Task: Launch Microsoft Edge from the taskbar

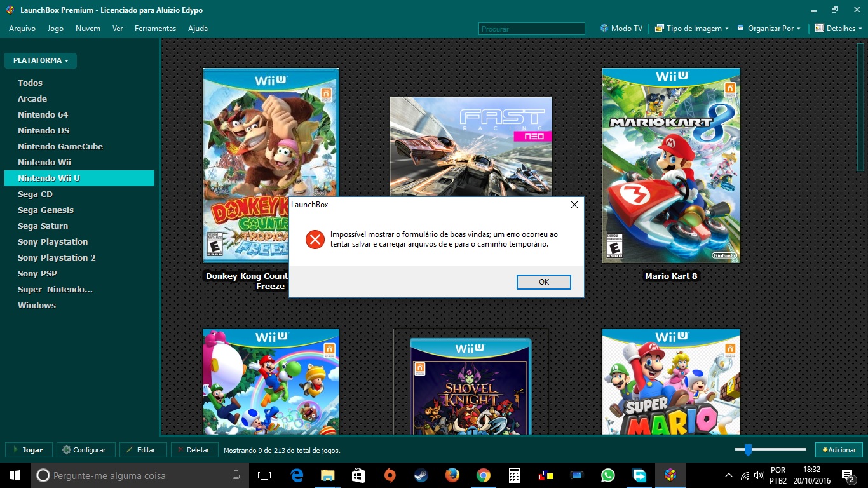Action: click(x=297, y=475)
